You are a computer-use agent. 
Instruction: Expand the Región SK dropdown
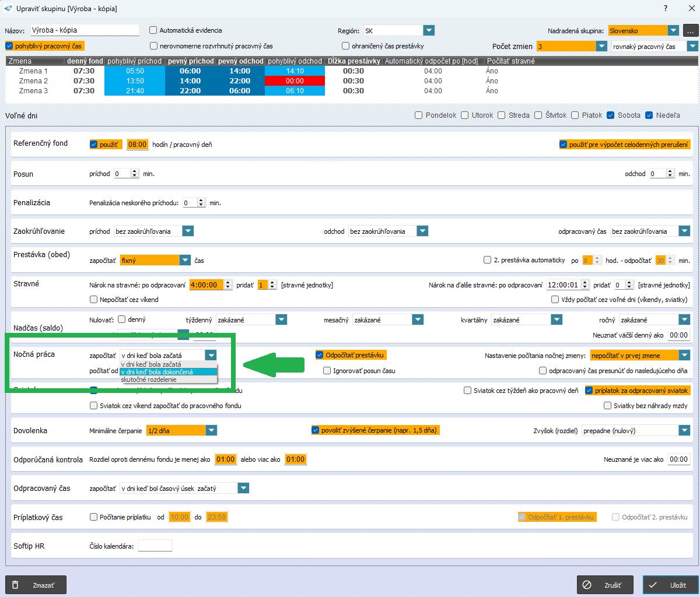pyautogui.click(x=429, y=30)
